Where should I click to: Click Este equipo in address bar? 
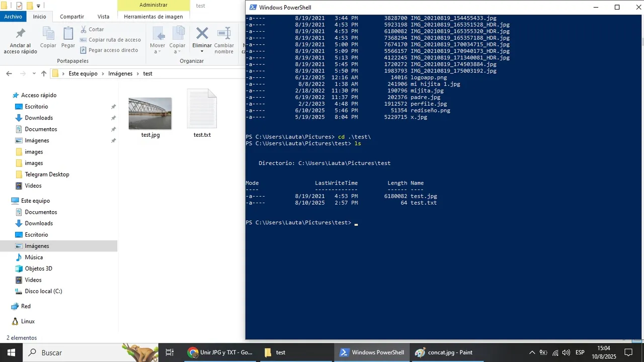click(x=84, y=73)
